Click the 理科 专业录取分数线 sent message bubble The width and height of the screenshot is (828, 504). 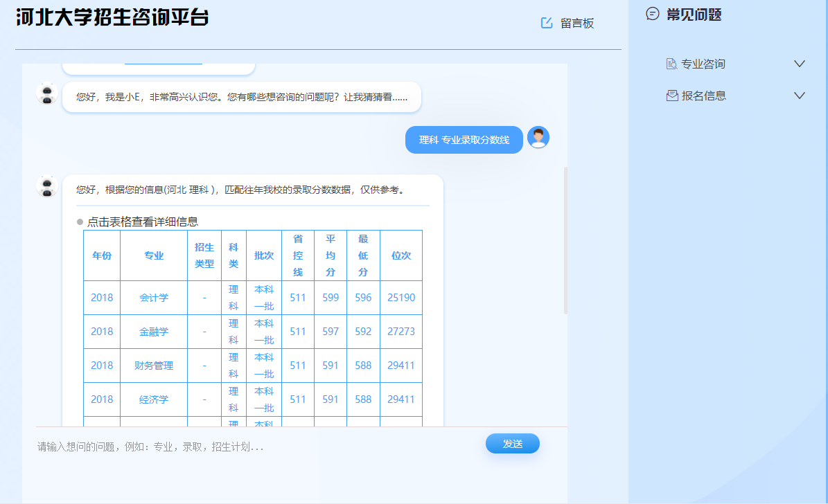pyautogui.click(x=464, y=140)
